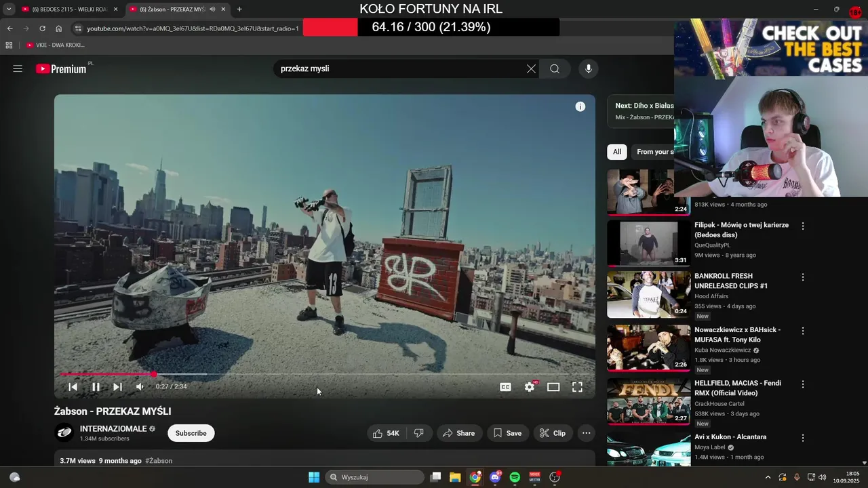View site information icon in address bar
This screenshot has height=488, width=868.
(78, 28)
